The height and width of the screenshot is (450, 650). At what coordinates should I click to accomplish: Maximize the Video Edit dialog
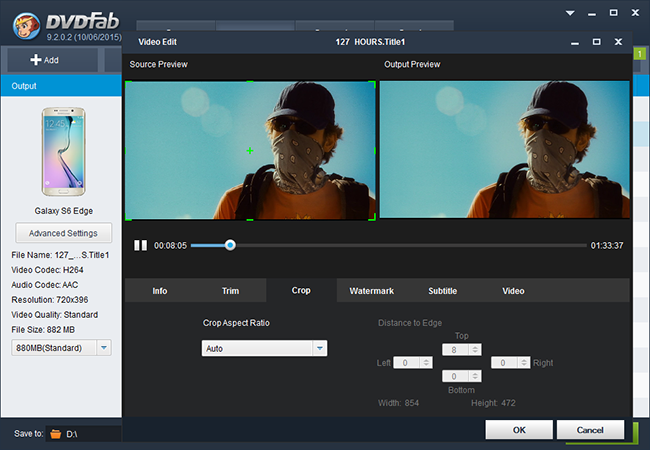point(597,42)
